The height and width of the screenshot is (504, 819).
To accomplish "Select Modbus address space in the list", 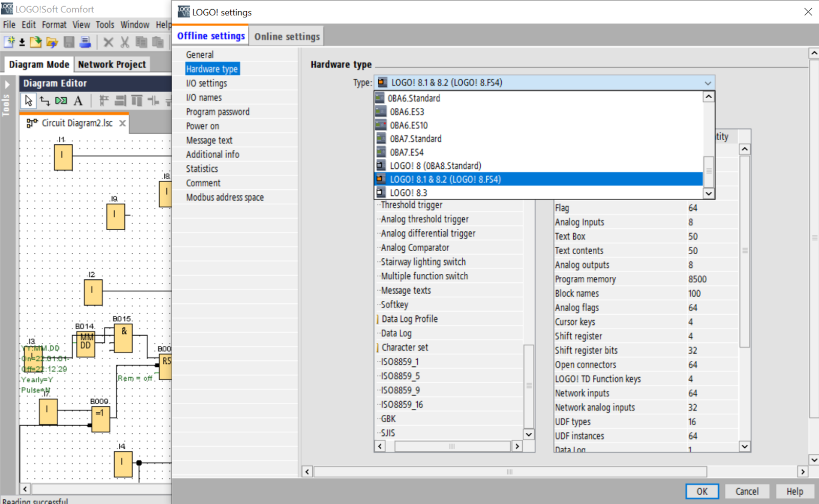I will tap(225, 198).
